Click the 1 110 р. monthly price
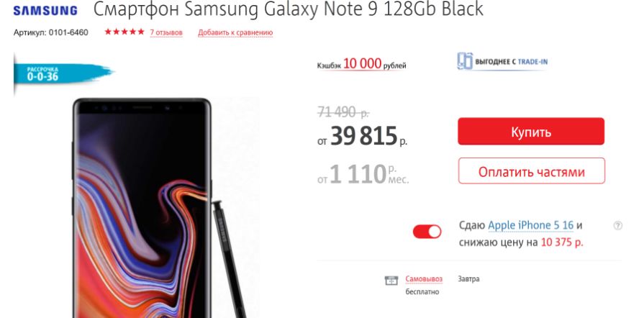 [x=363, y=174]
